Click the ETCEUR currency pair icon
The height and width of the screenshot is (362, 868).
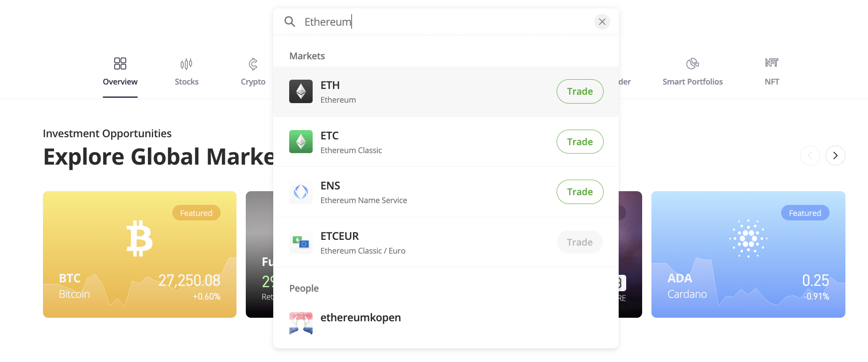[301, 242]
